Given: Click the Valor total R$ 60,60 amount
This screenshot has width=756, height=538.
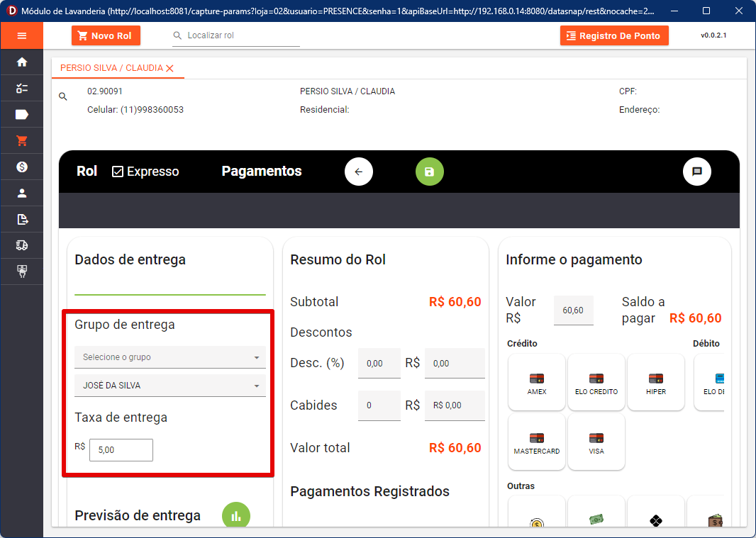Looking at the screenshot, I should (x=455, y=448).
